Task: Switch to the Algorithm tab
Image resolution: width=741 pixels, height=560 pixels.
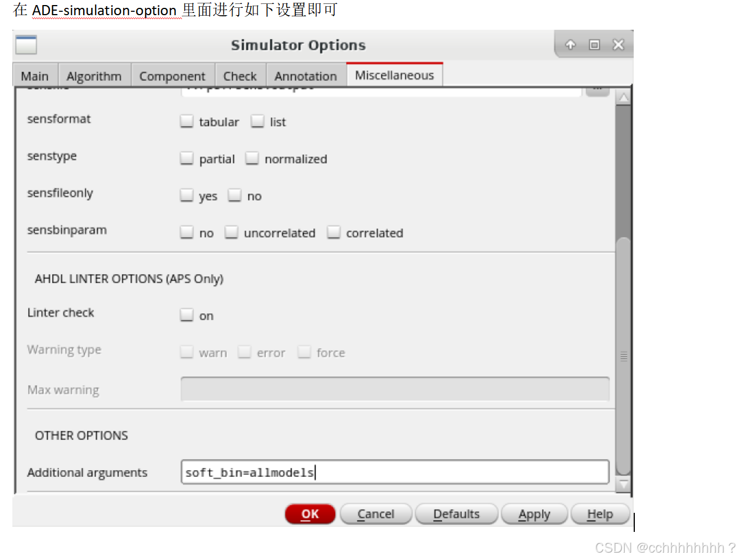Action: point(94,76)
